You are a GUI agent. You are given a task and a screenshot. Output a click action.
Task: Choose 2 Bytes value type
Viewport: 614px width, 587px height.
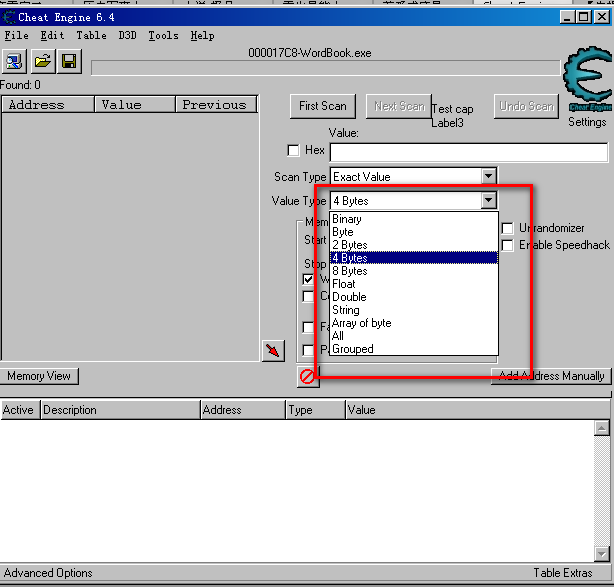[414, 245]
